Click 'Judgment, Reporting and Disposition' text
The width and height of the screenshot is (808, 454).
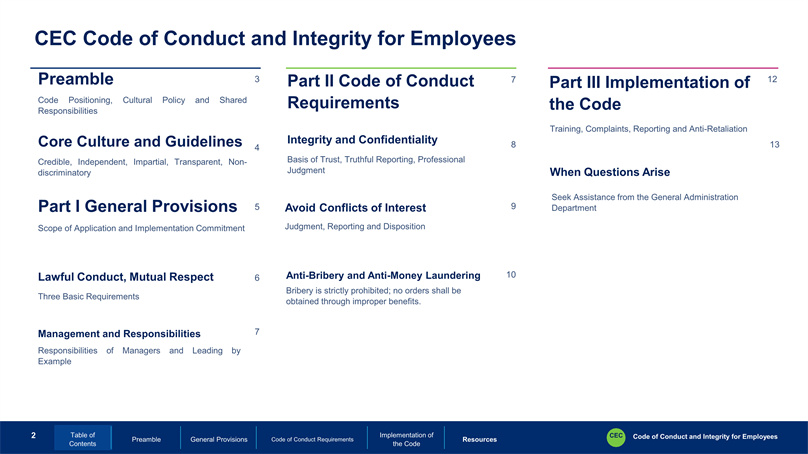click(355, 226)
